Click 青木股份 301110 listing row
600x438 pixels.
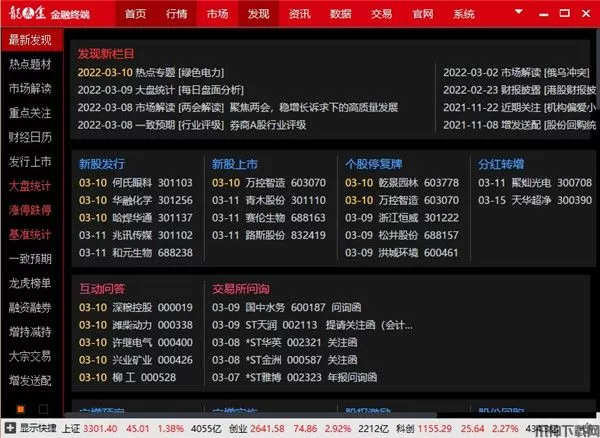[269, 200]
